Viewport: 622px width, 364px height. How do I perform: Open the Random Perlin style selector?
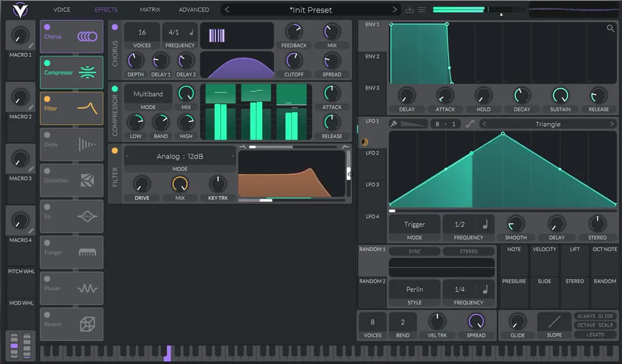[x=415, y=289]
